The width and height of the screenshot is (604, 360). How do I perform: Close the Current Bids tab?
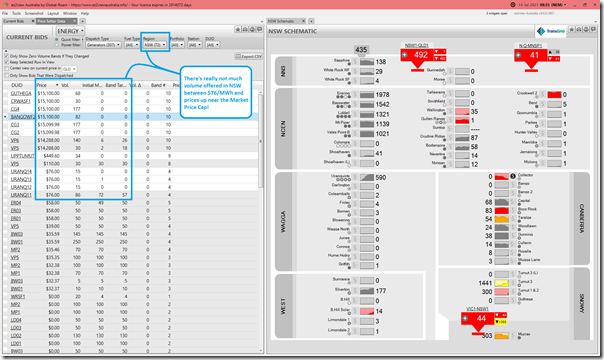pyautogui.click(x=33, y=21)
